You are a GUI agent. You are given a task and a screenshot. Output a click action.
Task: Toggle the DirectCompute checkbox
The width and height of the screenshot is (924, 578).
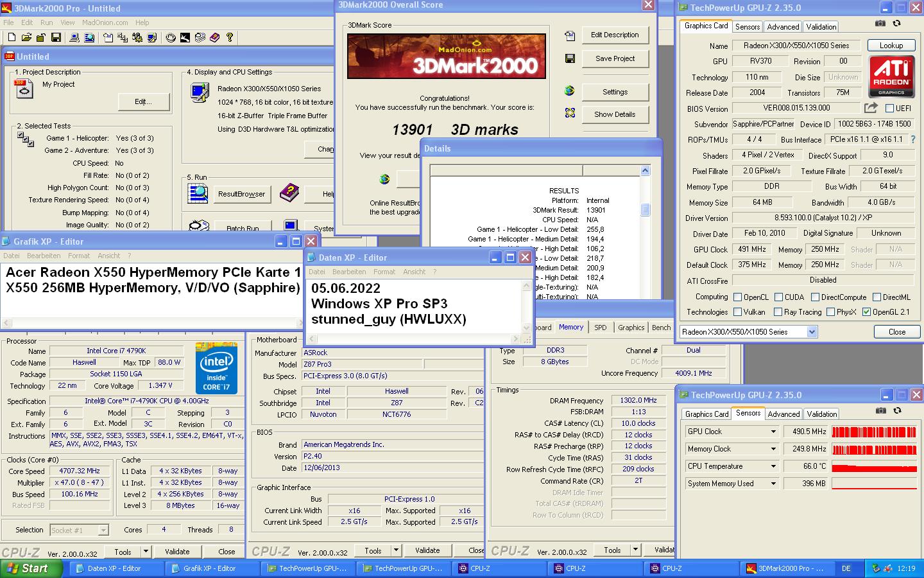click(815, 297)
